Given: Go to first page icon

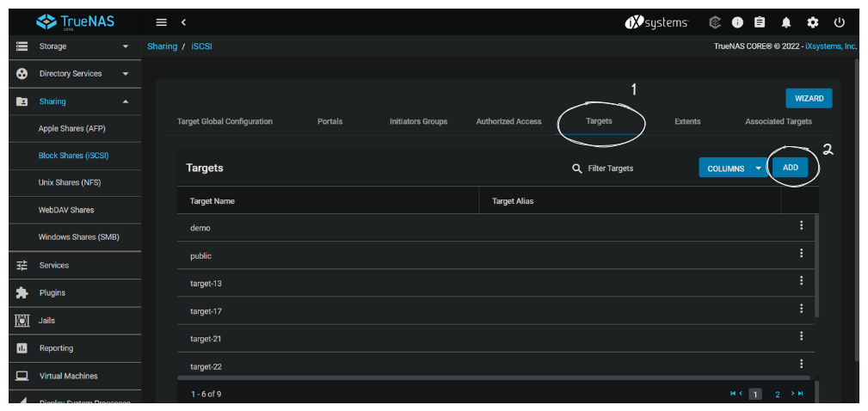Looking at the screenshot, I should coord(733,393).
